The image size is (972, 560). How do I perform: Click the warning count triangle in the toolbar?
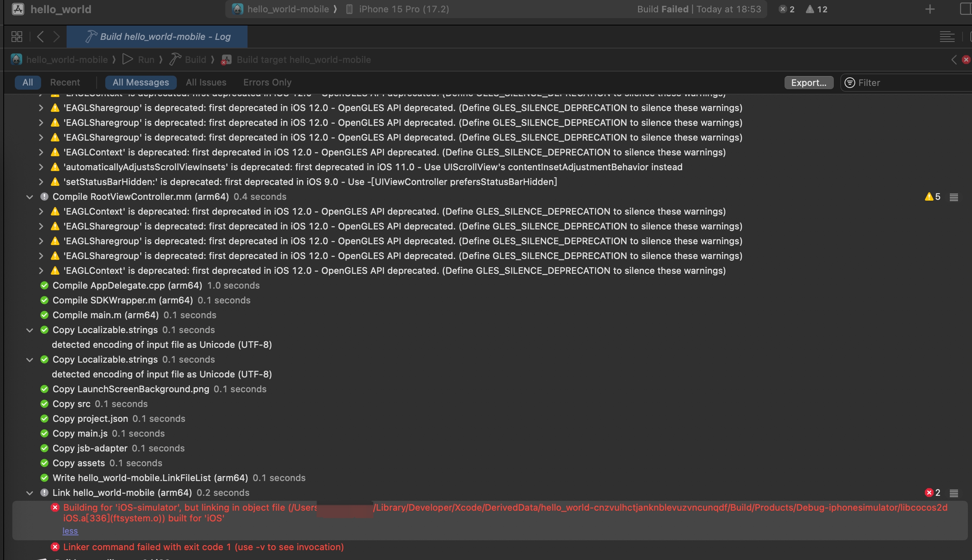pos(810,9)
